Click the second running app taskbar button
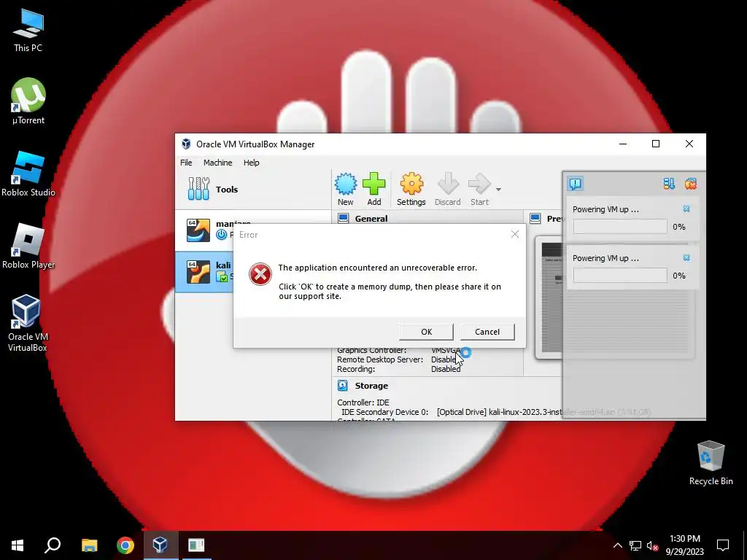This screenshot has width=747, height=560. coord(196,545)
